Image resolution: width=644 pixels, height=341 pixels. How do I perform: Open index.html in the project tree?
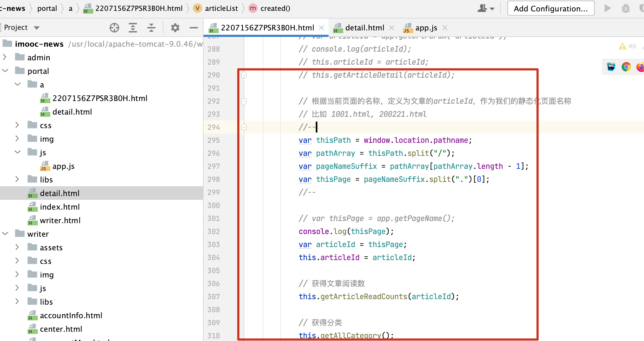click(60, 207)
